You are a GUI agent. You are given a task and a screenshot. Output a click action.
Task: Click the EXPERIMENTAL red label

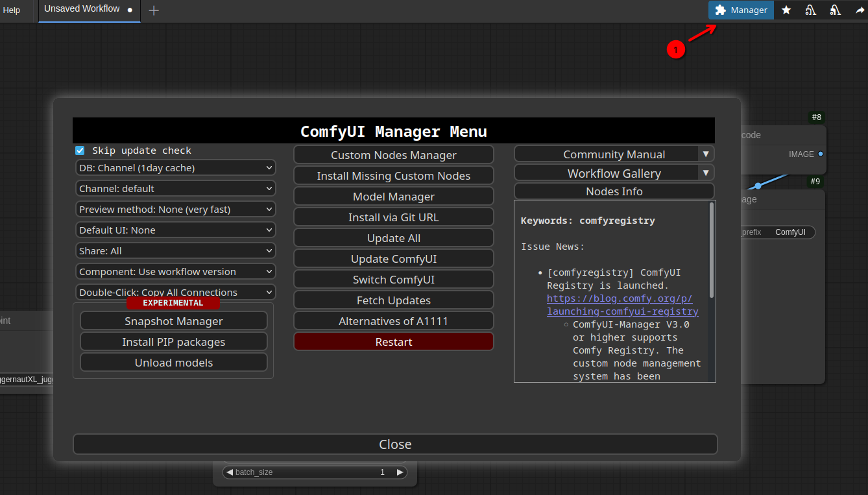(x=173, y=303)
